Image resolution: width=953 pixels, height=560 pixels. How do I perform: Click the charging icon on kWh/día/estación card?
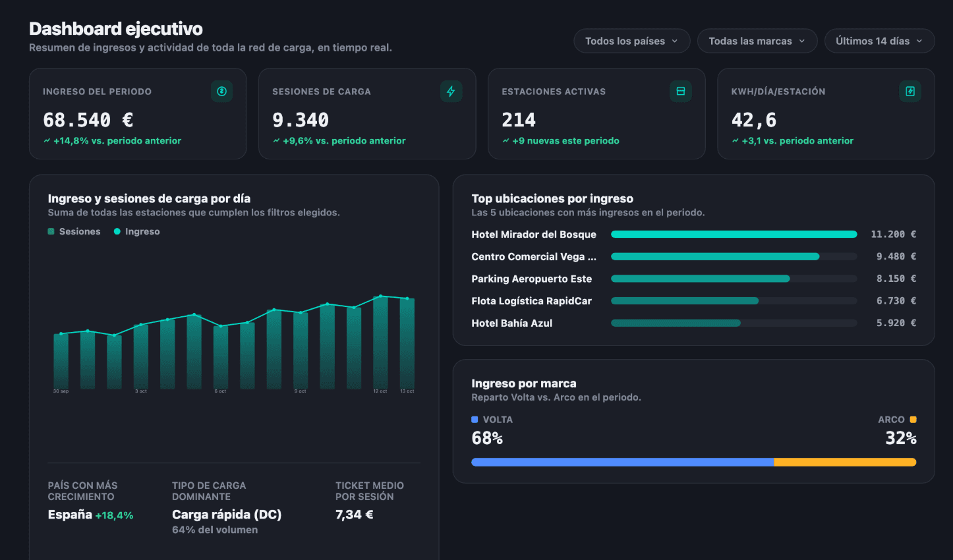tap(910, 92)
